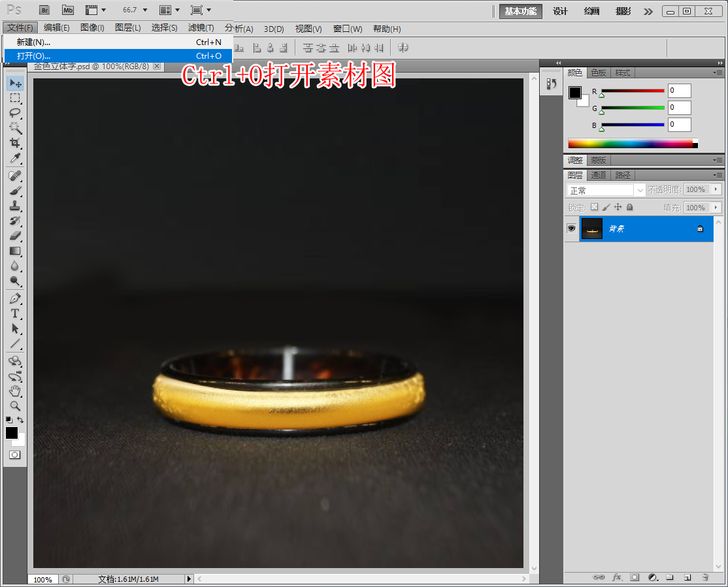
Task: Choose 新建(N)... from the File menu
Action: pyautogui.click(x=118, y=42)
